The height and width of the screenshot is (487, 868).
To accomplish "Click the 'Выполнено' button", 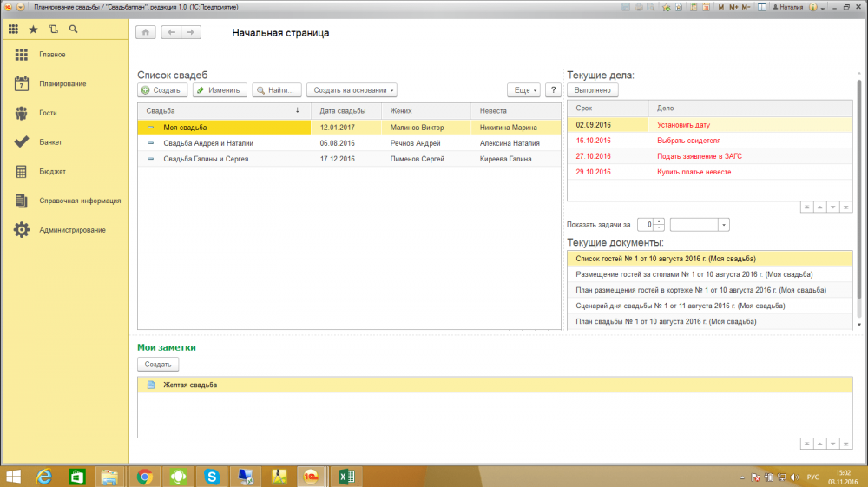I will 592,89.
